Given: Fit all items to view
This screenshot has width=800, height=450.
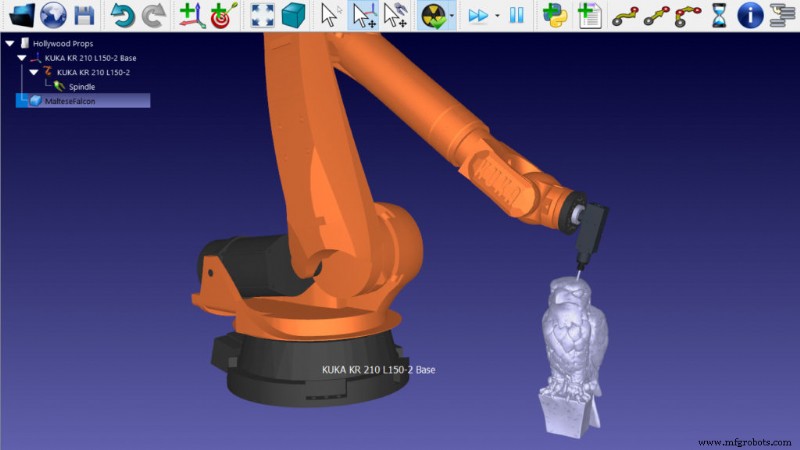Looking at the screenshot, I should tap(262, 15).
